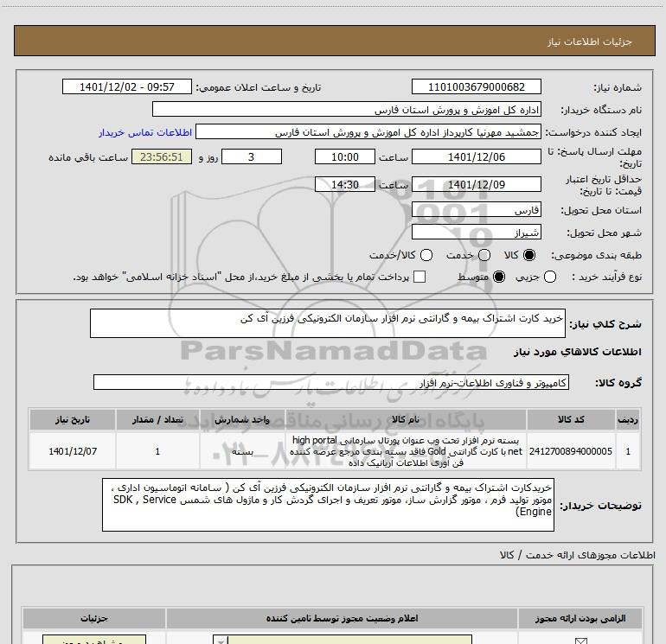This screenshot has height=644, width=666.
Task: Click the delivery city field شیراز
Action: click(476, 233)
